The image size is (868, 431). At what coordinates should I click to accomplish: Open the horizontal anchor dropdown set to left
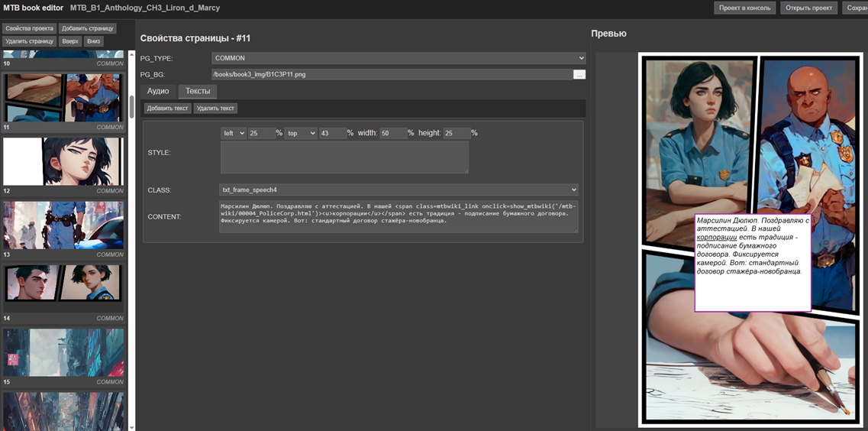click(234, 133)
